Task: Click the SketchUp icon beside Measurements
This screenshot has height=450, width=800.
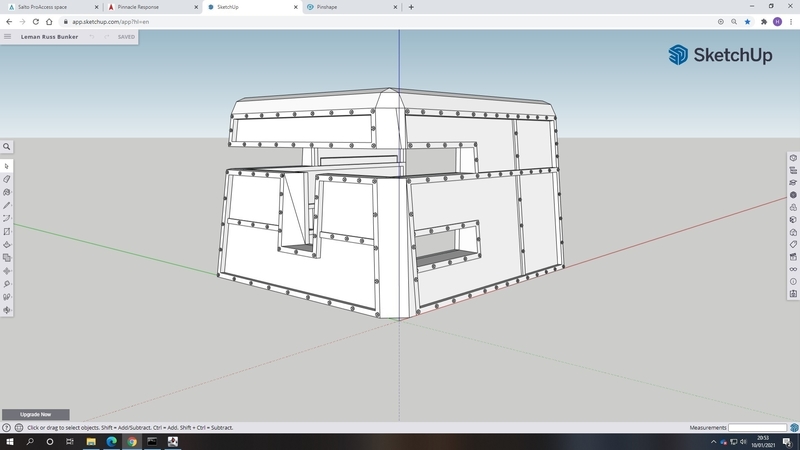Action: pos(794,428)
